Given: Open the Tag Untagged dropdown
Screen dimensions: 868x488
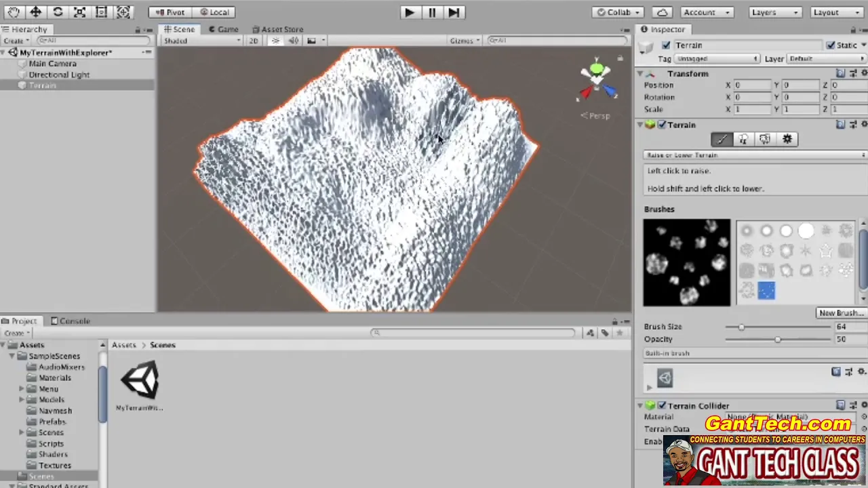Looking at the screenshot, I should click(717, 59).
